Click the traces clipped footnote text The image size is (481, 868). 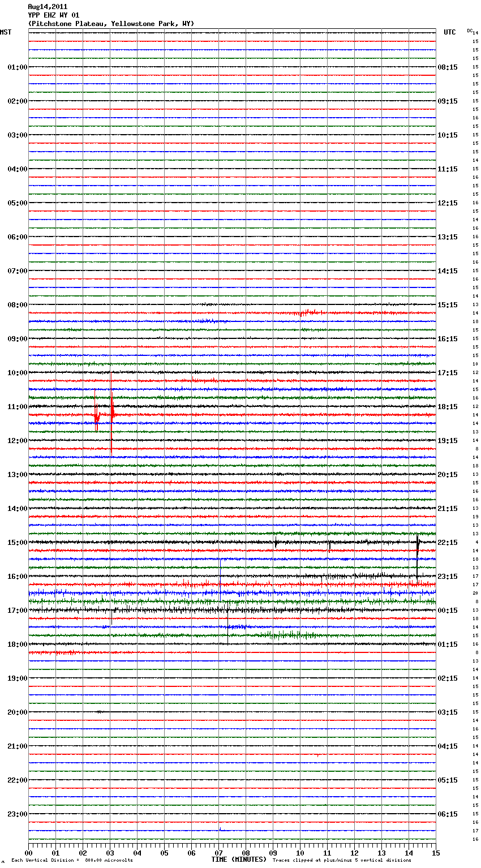click(x=342, y=861)
